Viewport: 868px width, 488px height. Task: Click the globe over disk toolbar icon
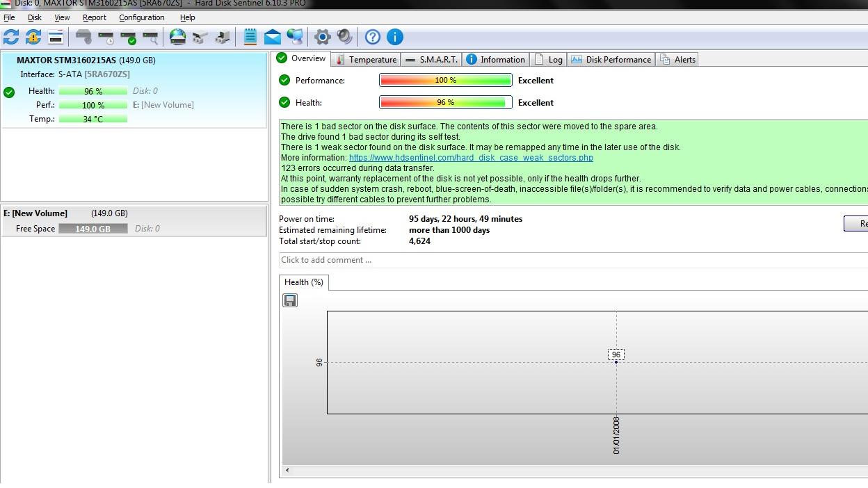tap(178, 37)
